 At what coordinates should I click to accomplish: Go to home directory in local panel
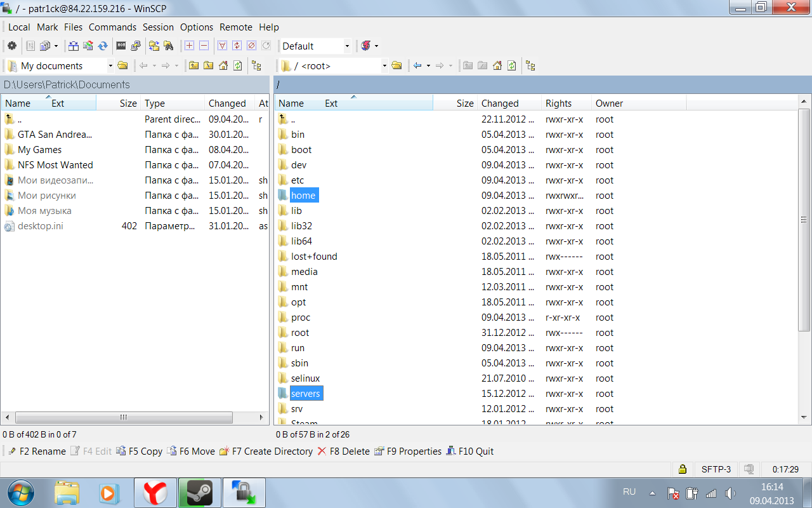[223, 65]
